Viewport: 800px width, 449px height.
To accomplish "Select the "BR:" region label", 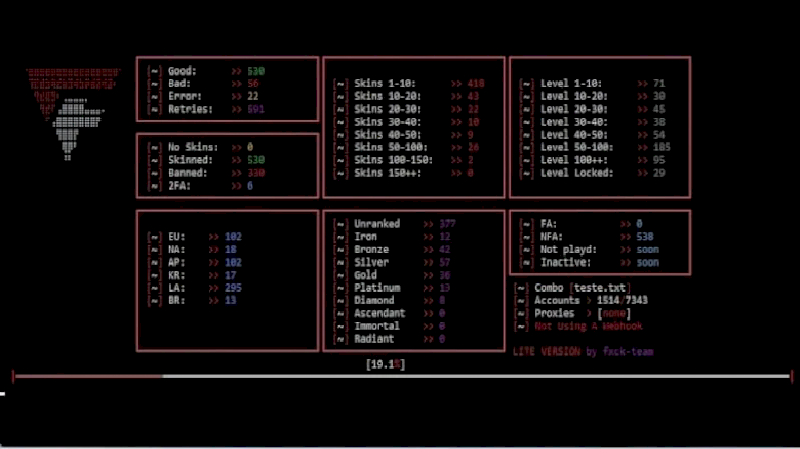I will coord(177,301).
